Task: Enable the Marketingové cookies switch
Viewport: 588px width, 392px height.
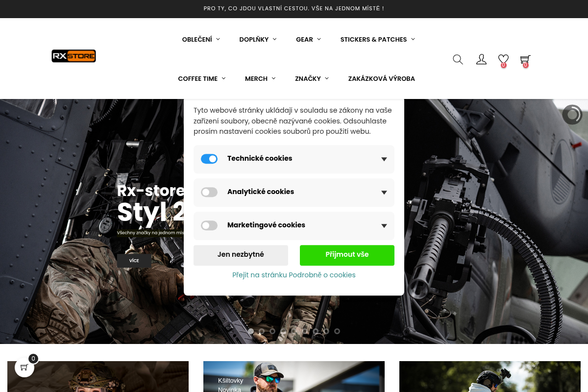Action: [x=209, y=225]
